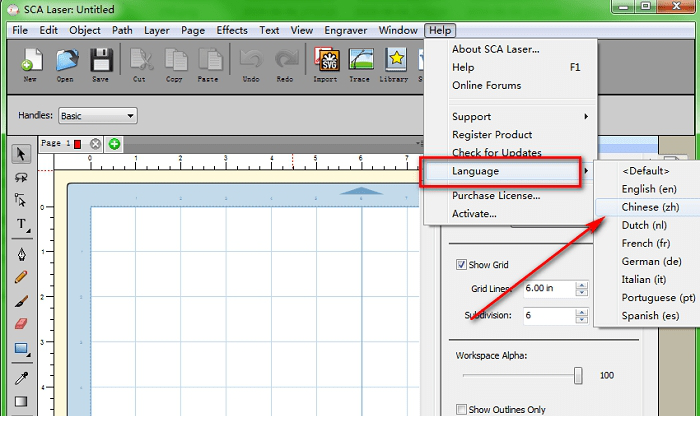Pick the Eraser tool

tap(21, 324)
